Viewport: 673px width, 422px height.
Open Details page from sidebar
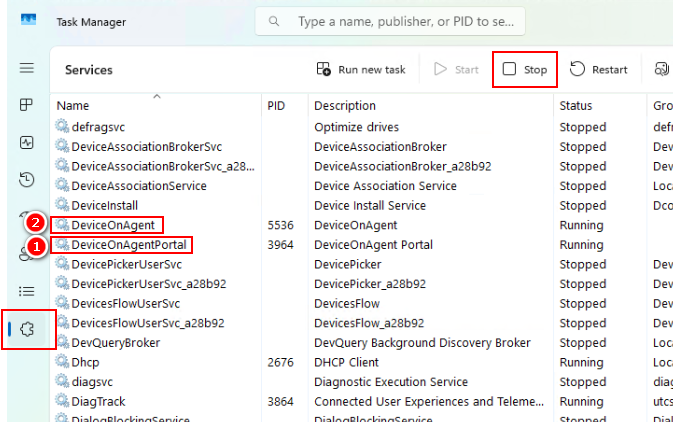(27, 291)
